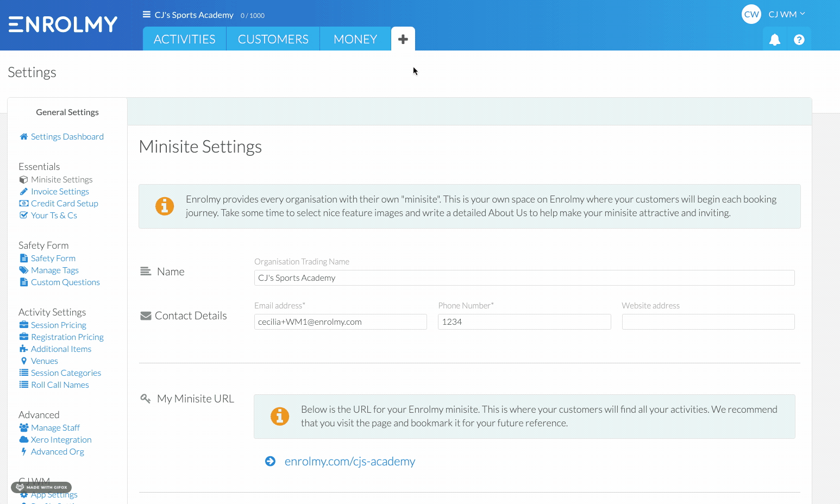Click the money icon beside Credit Card Setup
Screen dimensions: 840x504
coord(23,204)
